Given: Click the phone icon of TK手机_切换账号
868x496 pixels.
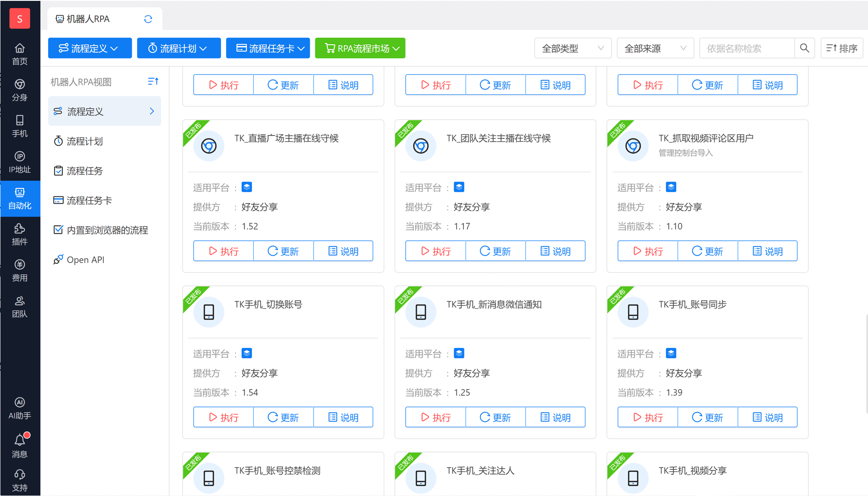Looking at the screenshot, I should click(x=209, y=312).
